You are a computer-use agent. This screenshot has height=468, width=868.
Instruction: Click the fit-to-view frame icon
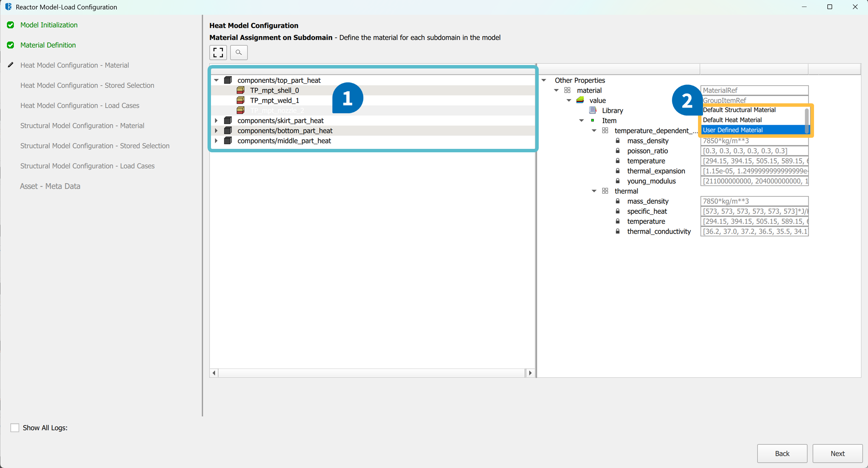click(x=218, y=52)
